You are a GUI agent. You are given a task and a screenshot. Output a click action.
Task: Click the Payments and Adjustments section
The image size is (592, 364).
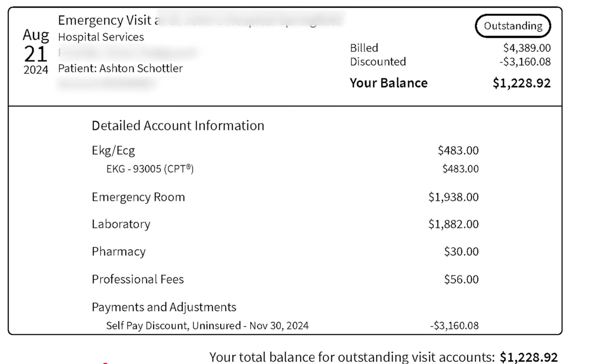[164, 307]
